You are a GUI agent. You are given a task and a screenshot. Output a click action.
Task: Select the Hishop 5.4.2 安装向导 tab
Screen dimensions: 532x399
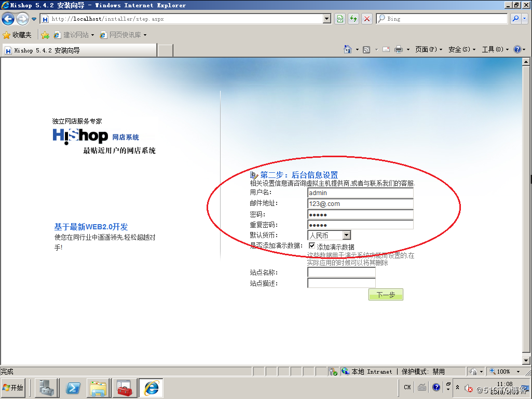[x=80, y=50]
